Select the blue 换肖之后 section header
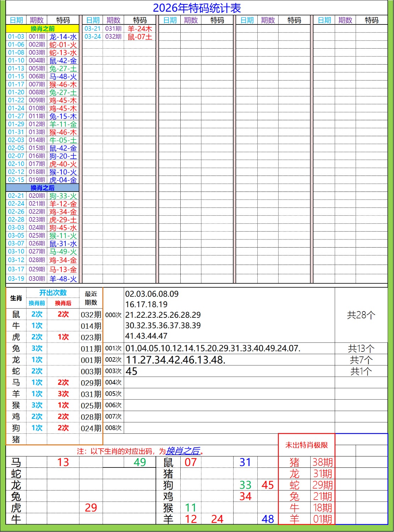The width and height of the screenshot is (394, 532). coord(42,188)
